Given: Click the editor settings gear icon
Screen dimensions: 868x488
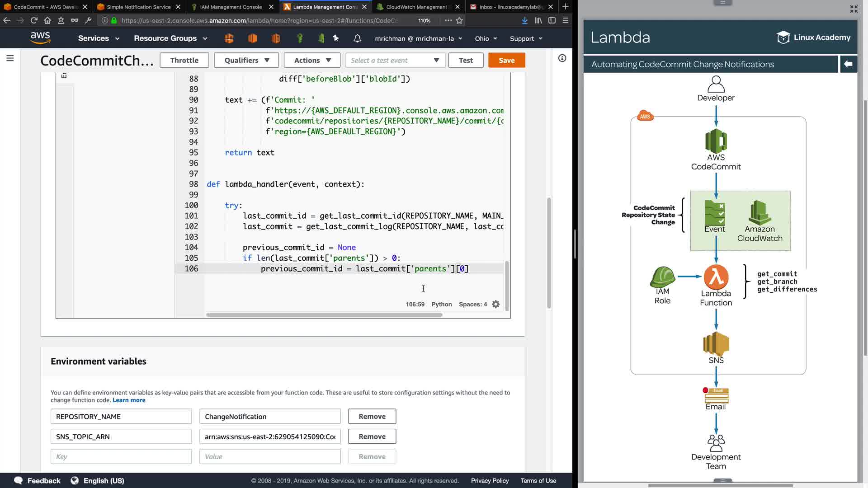Looking at the screenshot, I should coord(496,304).
